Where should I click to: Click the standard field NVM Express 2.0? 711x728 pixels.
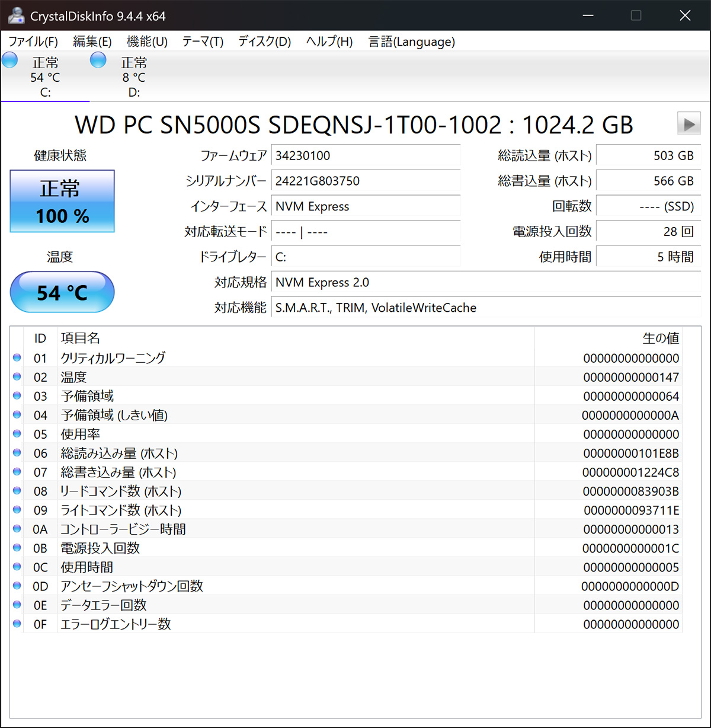(486, 282)
